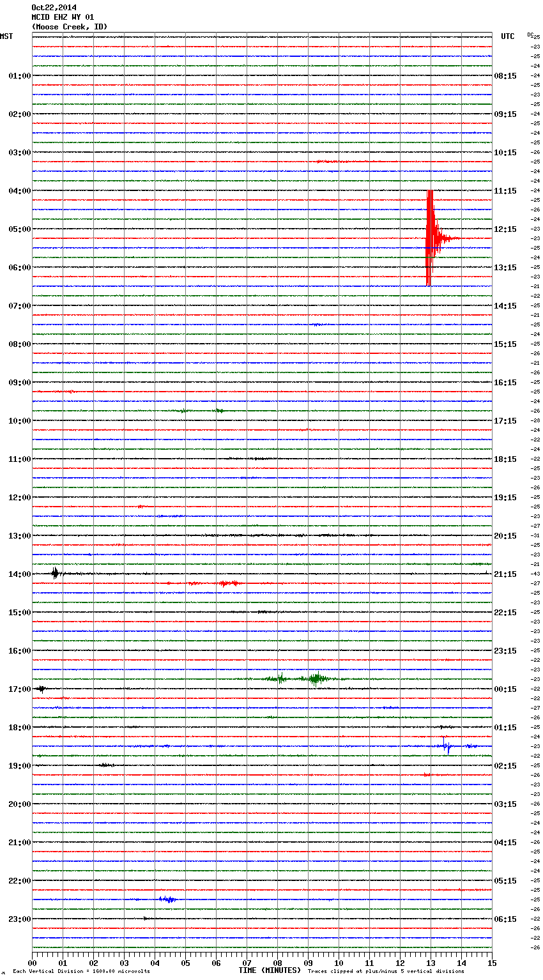Screen dimensions: 543x980
Task: Click the 03:15 UTC time label
Action: pos(505,804)
